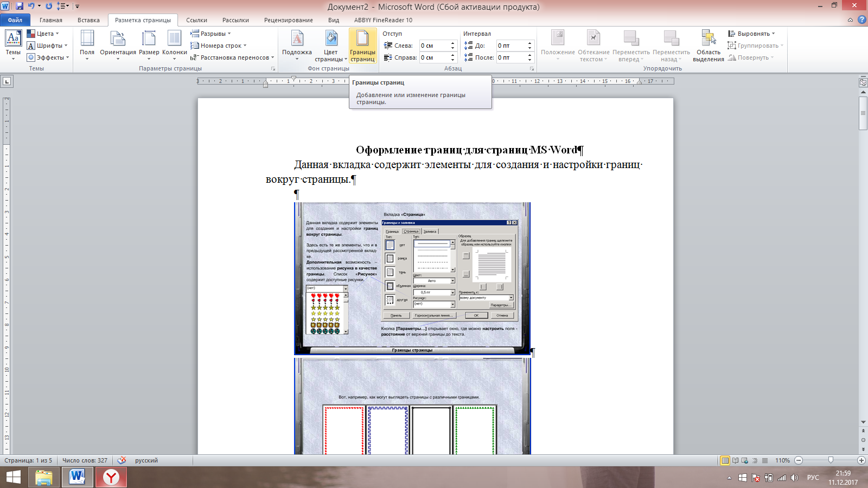Click РУС input language indicator in tray
Viewport: 868px width, 488px height.
pos(813,478)
